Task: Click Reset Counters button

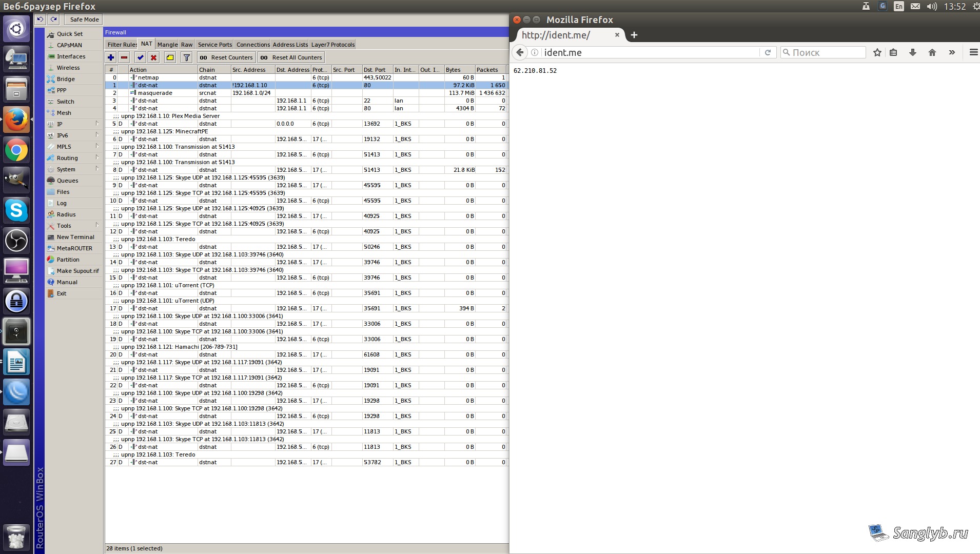Action: point(226,57)
